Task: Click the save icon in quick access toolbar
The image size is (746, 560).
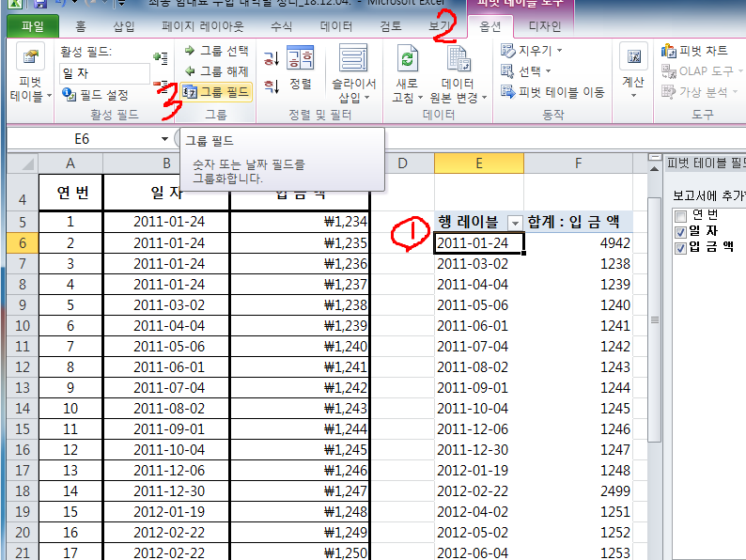Action: coord(40,4)
